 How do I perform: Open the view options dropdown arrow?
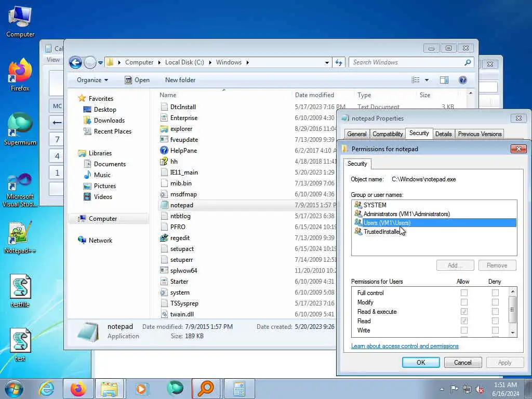[427, 80]
